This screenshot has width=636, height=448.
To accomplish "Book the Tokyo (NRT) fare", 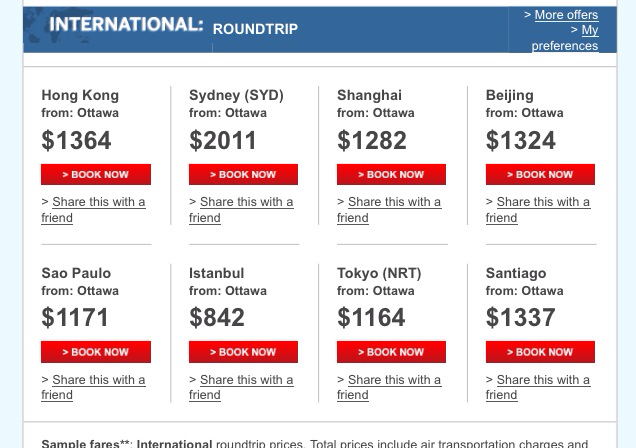I will pos(392,352).
